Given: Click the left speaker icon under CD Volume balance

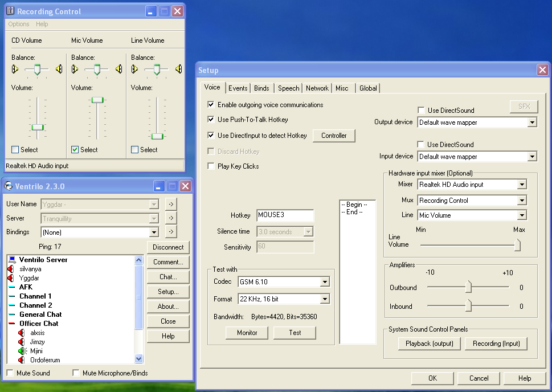Looking at the screenshot, I should tap(15, 69).
